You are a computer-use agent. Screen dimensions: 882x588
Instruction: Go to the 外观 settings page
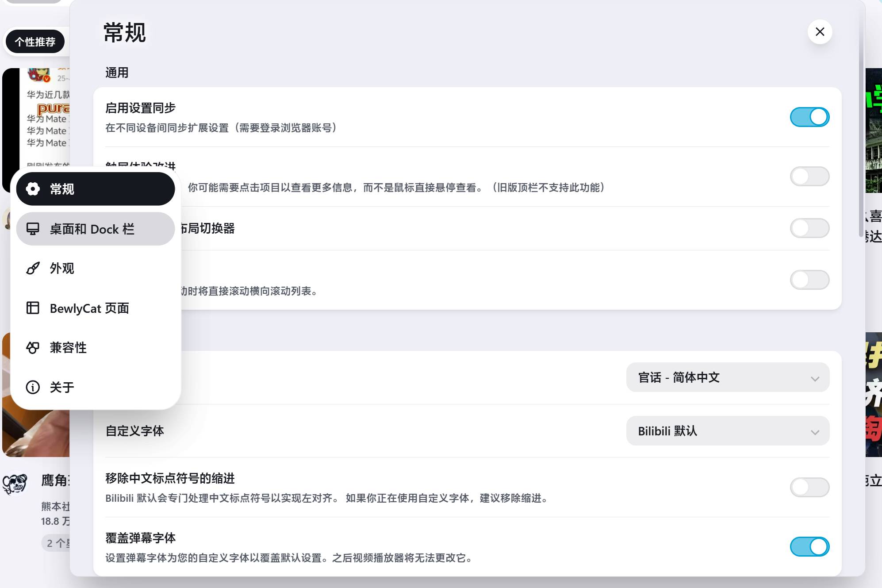pyautogui.click(x=96, y=268)
